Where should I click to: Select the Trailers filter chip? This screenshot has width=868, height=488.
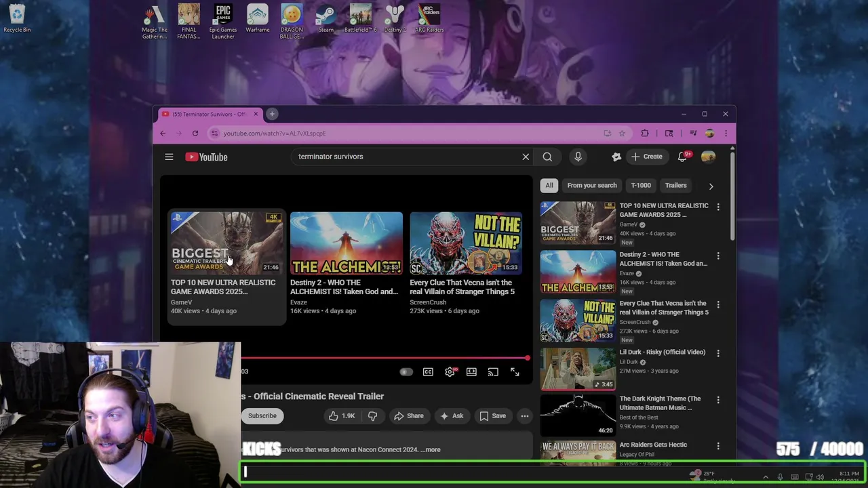tap(675, 185)
